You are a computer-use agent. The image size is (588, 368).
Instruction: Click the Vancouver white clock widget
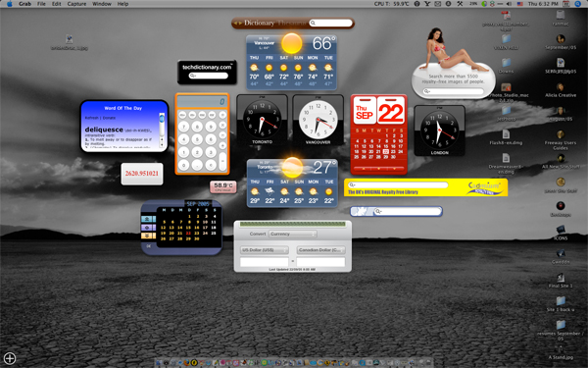click(318, 120)
